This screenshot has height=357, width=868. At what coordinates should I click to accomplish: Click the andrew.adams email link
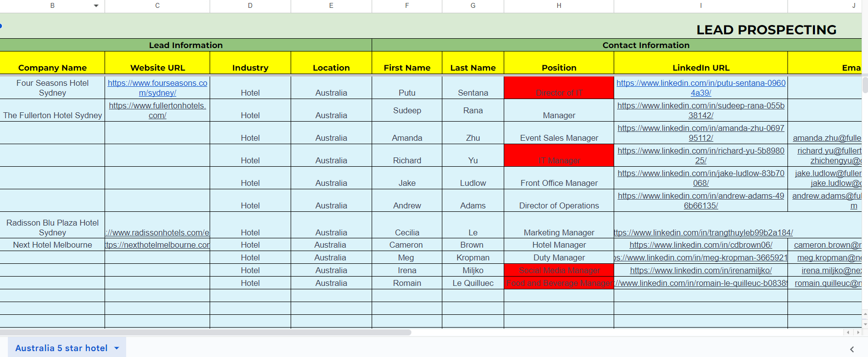pyautogui.click(x=827, y=201)
